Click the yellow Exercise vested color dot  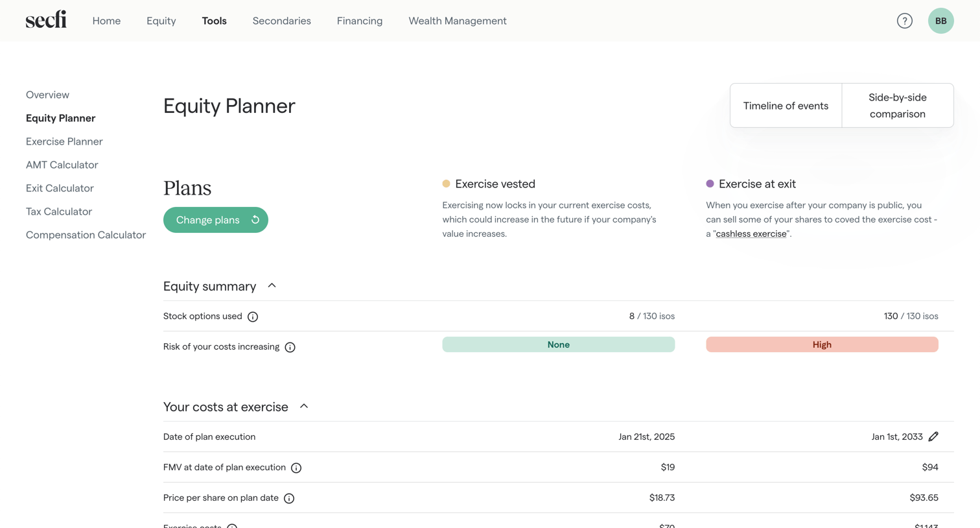(x=446, y=184)
